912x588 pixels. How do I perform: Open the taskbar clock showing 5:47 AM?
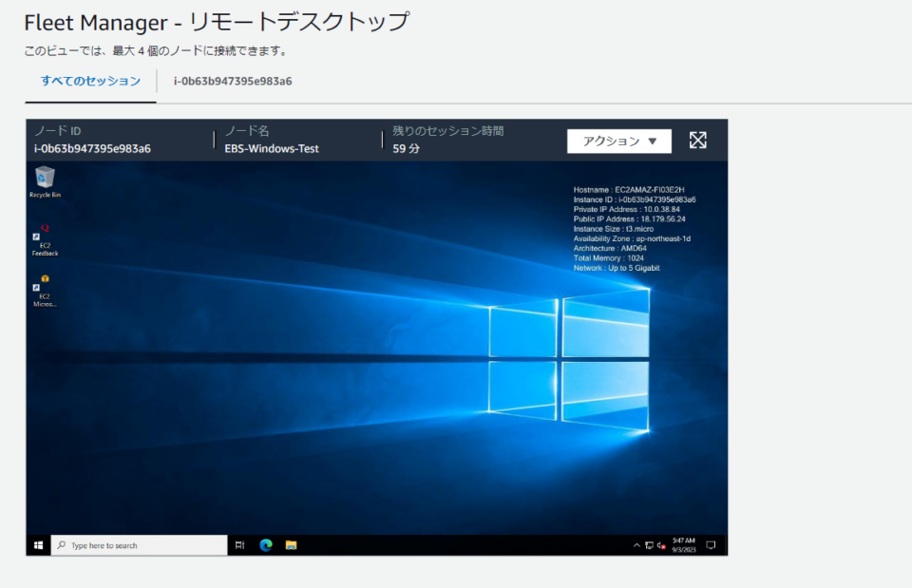click(x=684, y=545)
